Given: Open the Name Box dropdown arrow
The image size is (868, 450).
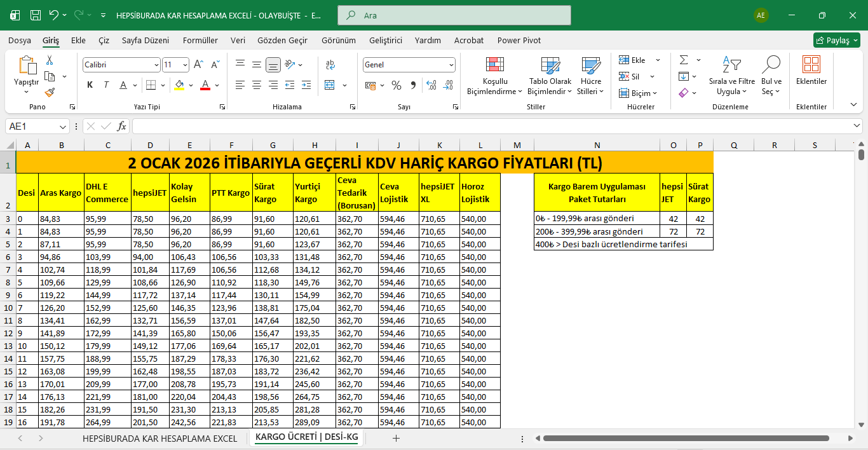Looking at the screenshot, I should (63, 126).
